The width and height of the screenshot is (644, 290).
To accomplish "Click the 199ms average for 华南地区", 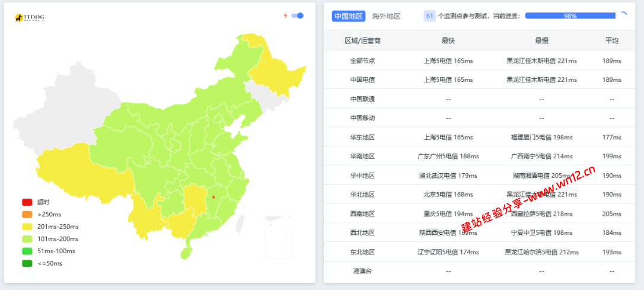I will click(x=611, y=156).
